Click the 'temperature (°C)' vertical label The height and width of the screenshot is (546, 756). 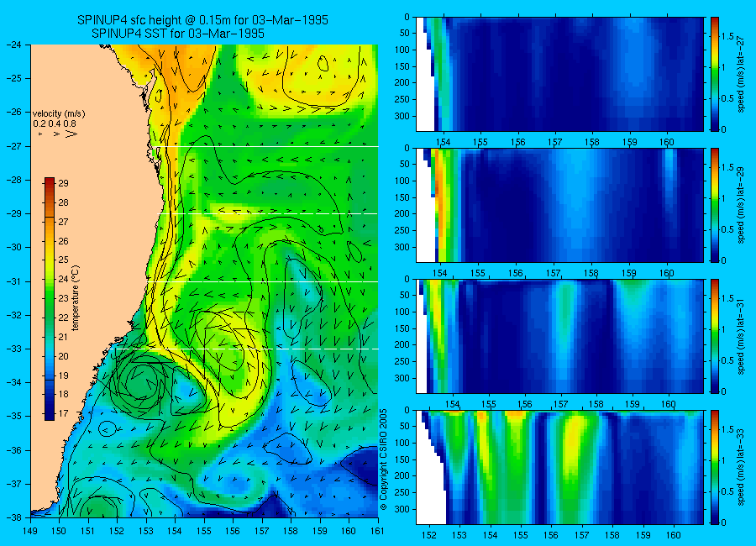(76, 297)
